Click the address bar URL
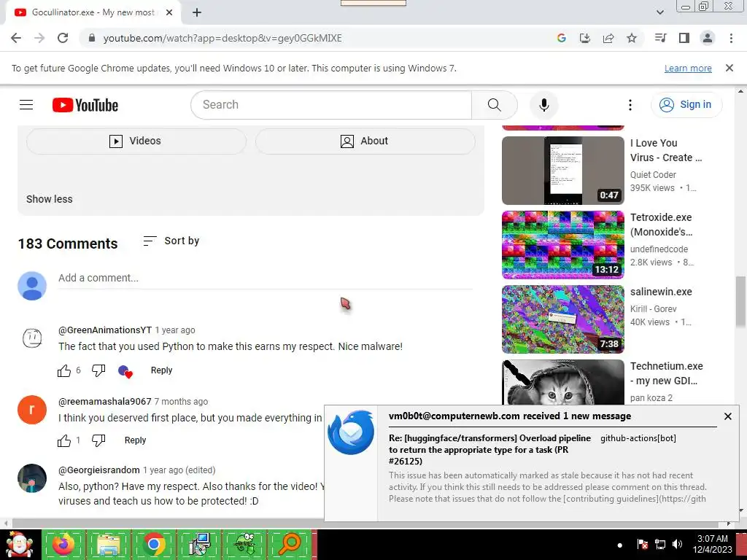 click(222, 38)
